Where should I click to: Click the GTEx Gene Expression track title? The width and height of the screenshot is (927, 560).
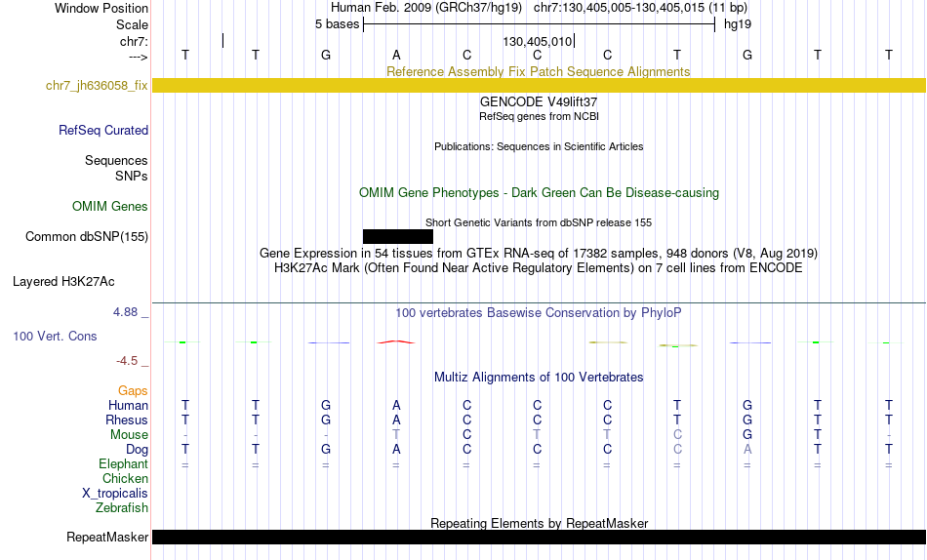tap(539, 253)
